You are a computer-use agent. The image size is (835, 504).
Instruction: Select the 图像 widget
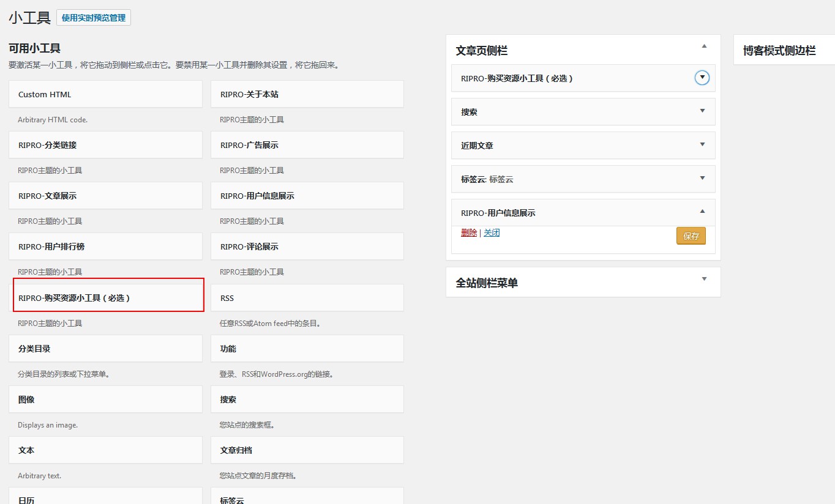(105, 399)
